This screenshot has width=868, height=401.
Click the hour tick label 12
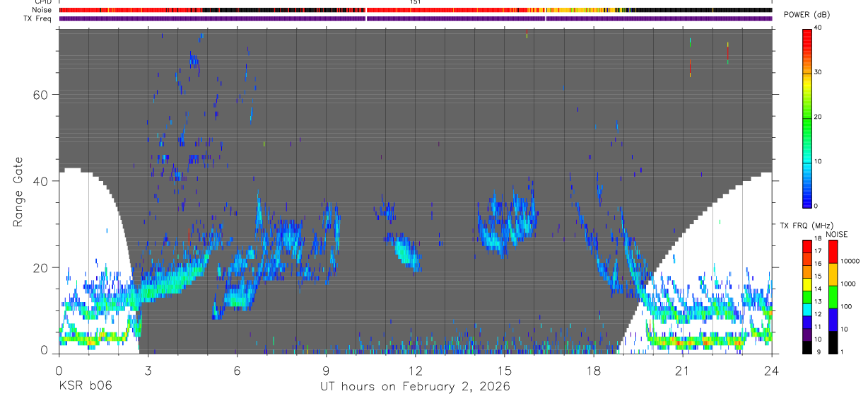click(416, 370)
